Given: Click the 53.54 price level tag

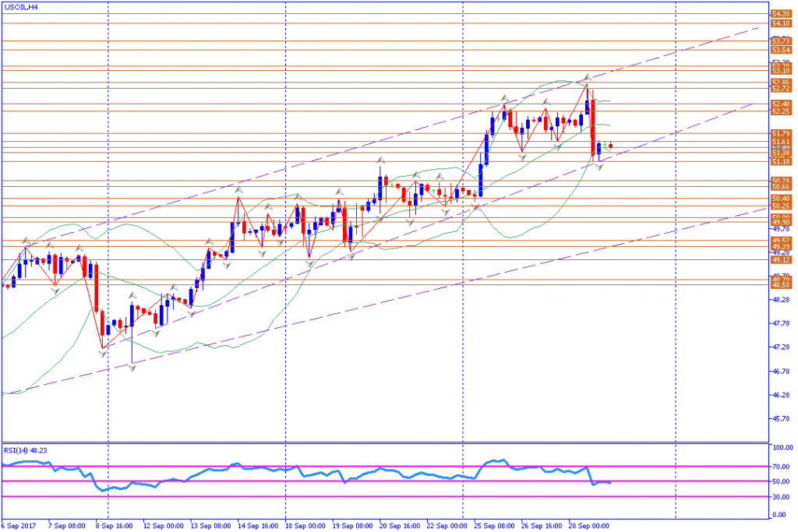Looking at the screenshot, I should (x=781, y=50).
